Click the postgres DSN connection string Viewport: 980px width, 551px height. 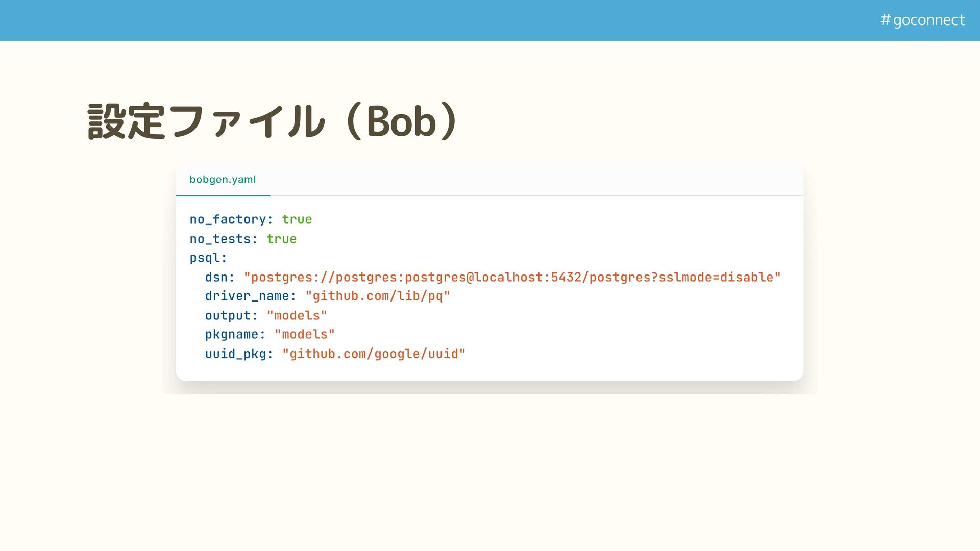click(x=512, y=277)
